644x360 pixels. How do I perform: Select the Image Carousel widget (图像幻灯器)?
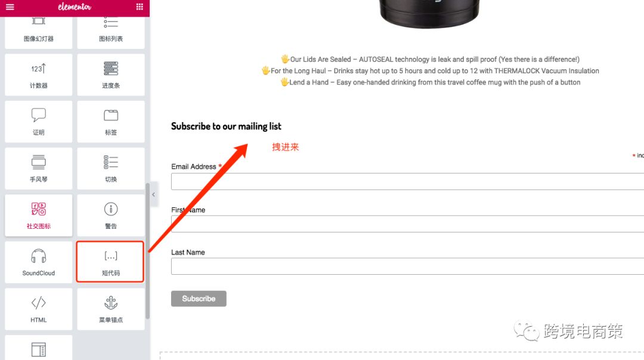pos(39,32)
